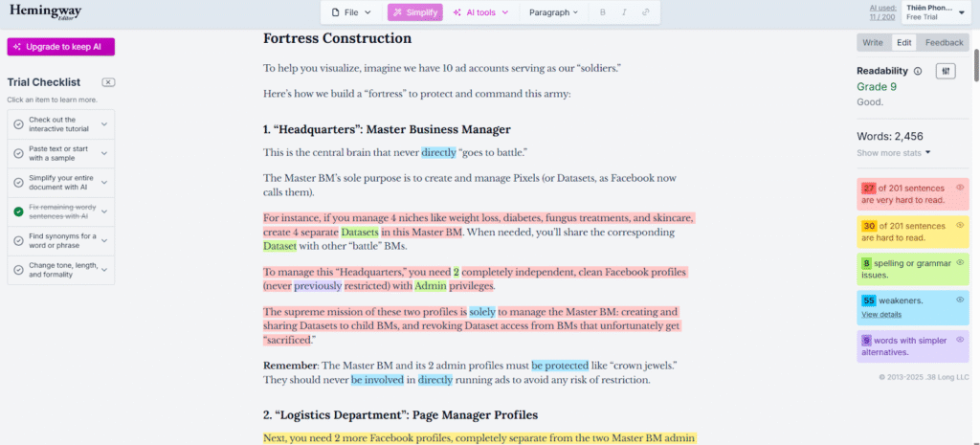The height and width of the screenshot is (445, 980).
Task: Expand 'Change tone, length, and formality'
Action: click(104, 270)
